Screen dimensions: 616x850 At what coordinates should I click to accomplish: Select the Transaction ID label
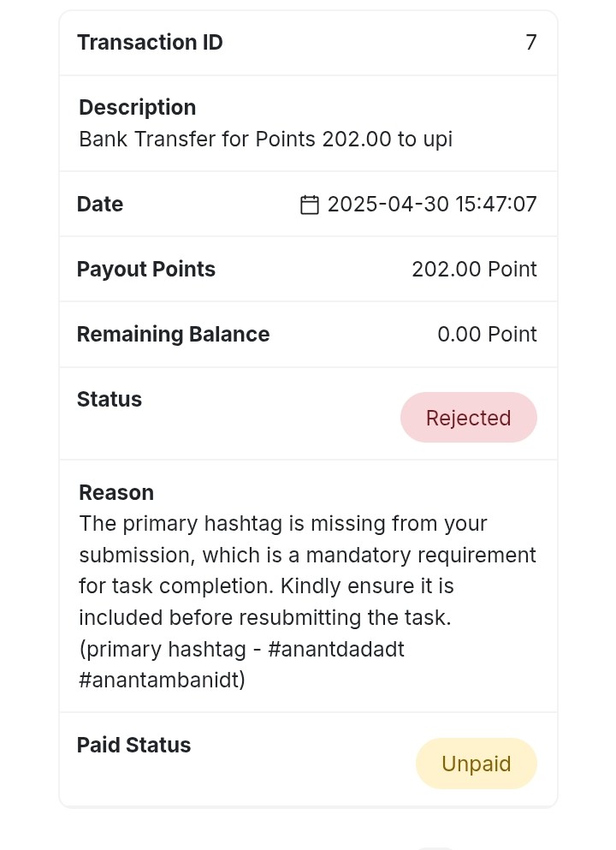[150, 42]
